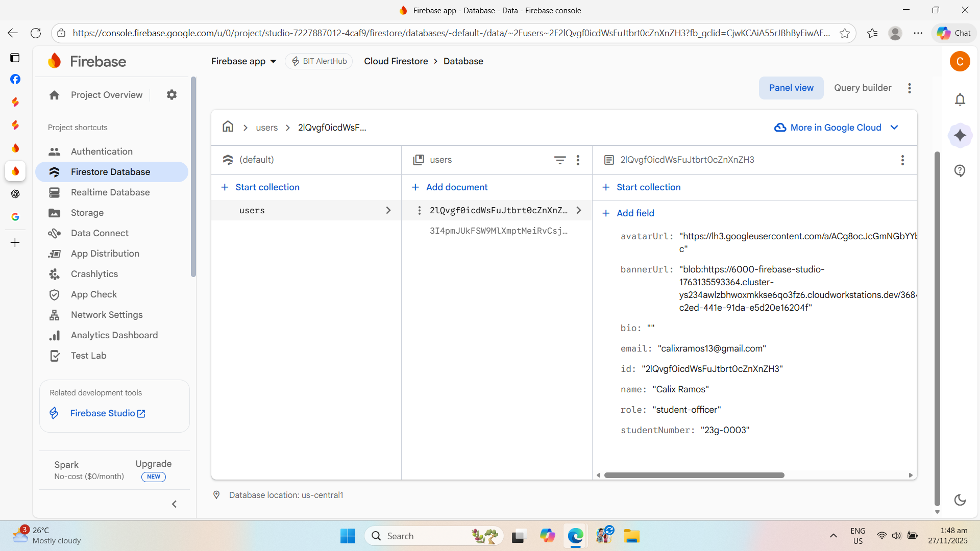The width and height of the screenshot is (980, 551).
Task: Switch to Query builder view
Action: click(862, 88)
